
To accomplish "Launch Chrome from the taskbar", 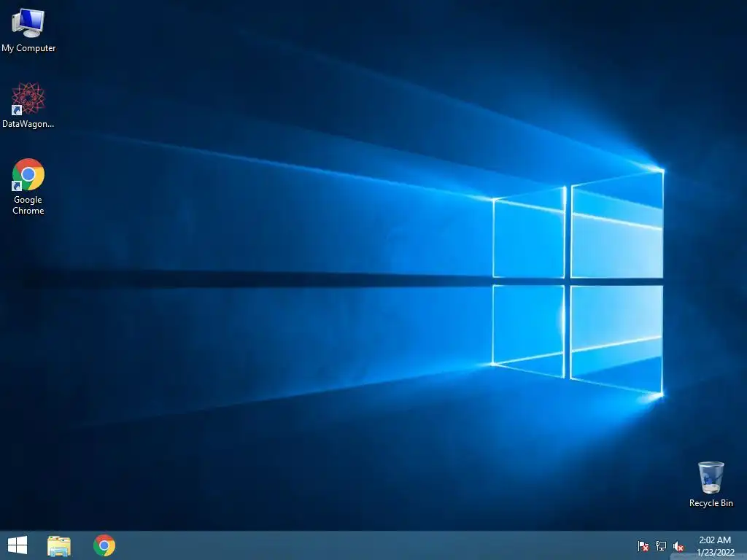I will [104, 545].
